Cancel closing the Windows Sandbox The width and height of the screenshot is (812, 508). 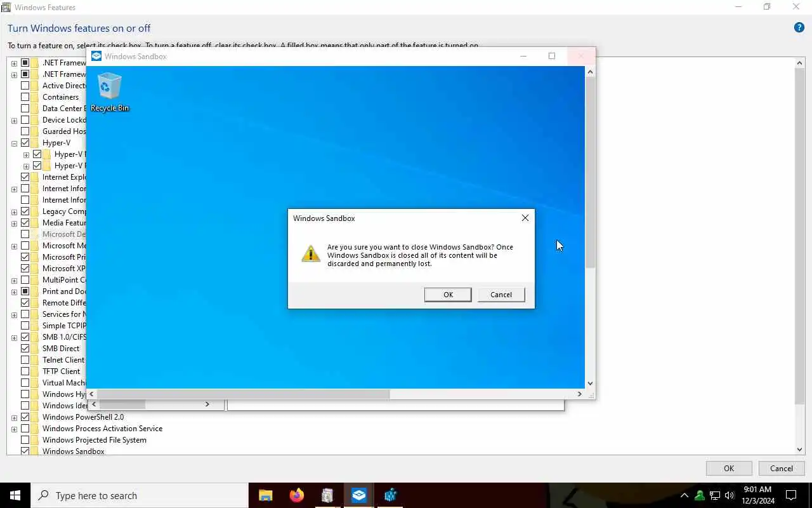pos(501,295)
